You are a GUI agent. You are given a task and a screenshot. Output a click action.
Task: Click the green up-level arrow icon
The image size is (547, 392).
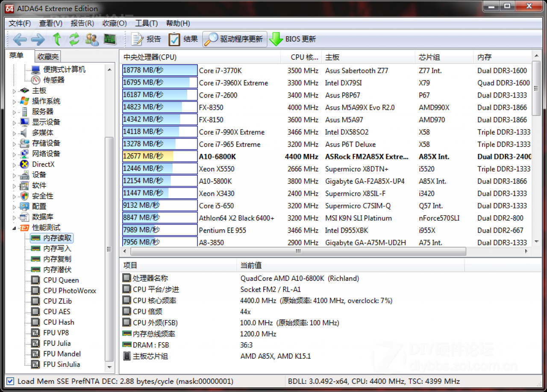tap(57, 39)
